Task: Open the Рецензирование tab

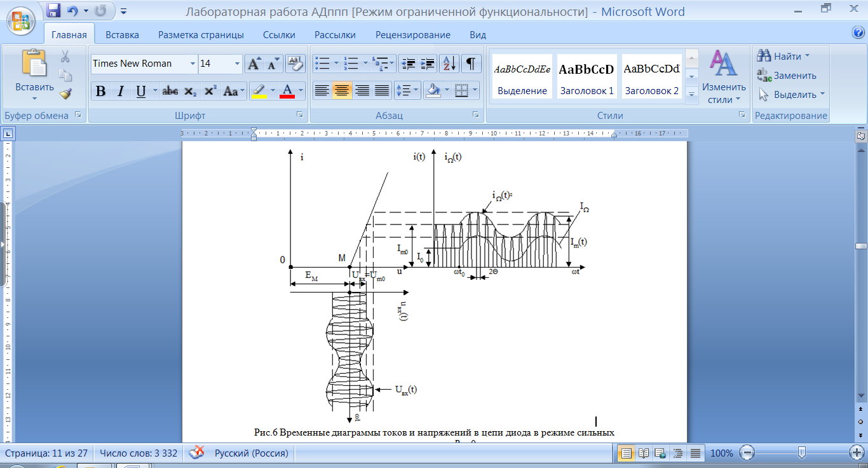Action: 413,35
